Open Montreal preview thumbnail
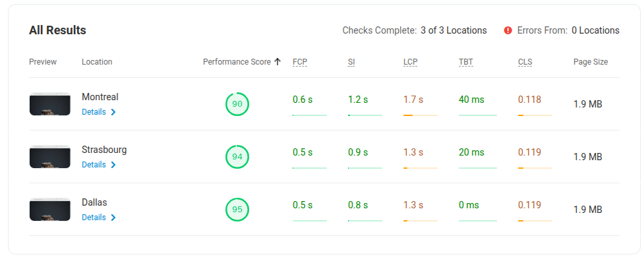This screenshot has width=644, height=265. point(49,104)
